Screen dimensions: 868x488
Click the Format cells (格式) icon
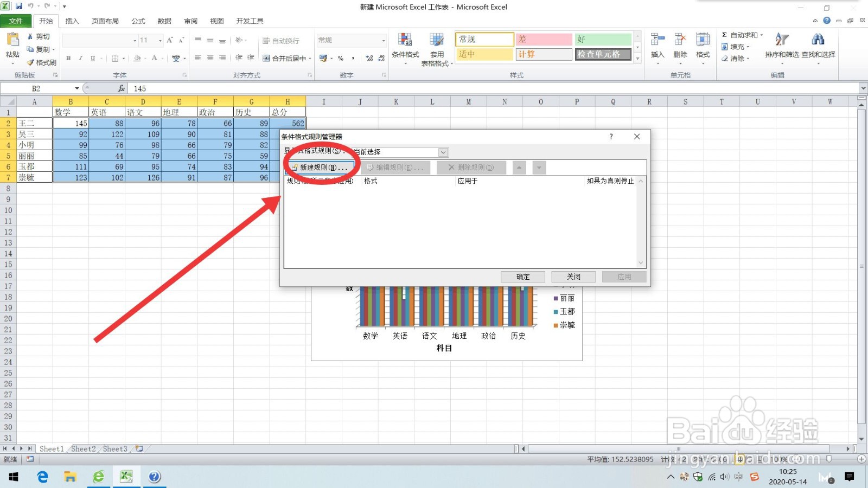[x=703, y=40]
